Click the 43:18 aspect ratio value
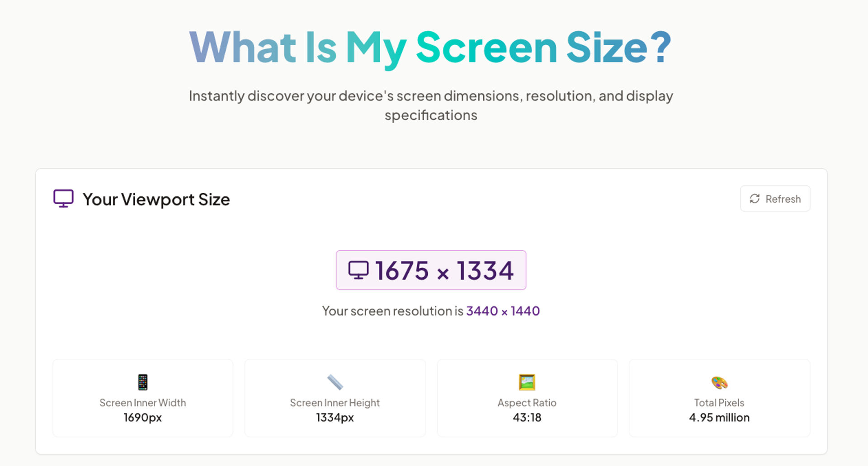 pos(527,417)
